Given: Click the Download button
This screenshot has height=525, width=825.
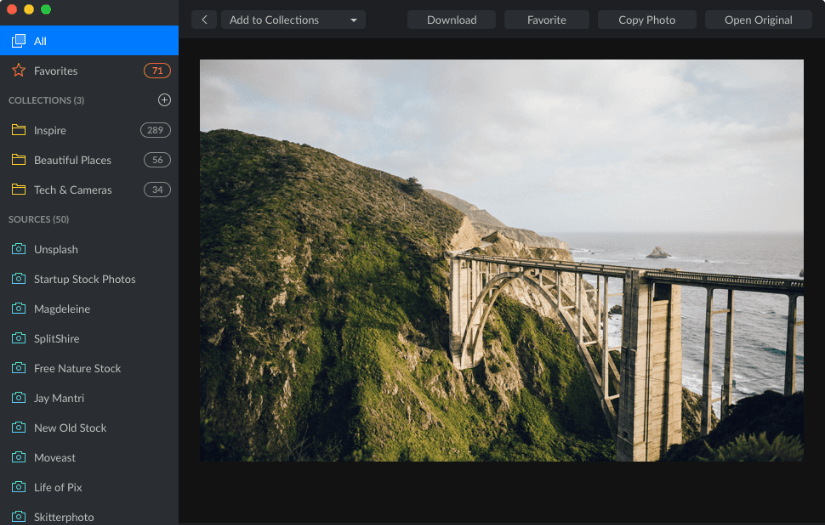Looking at the screenshot, I should point(451,20).
